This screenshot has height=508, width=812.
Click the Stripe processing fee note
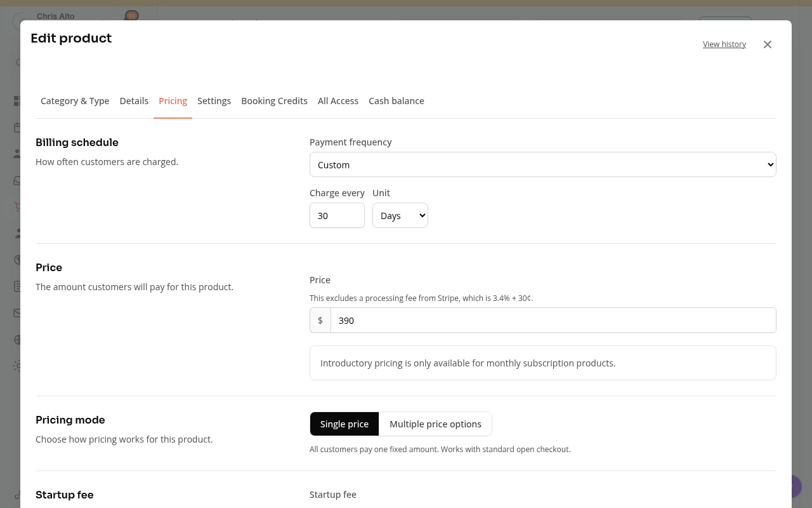pyautogui.click(x=421, y=298)
